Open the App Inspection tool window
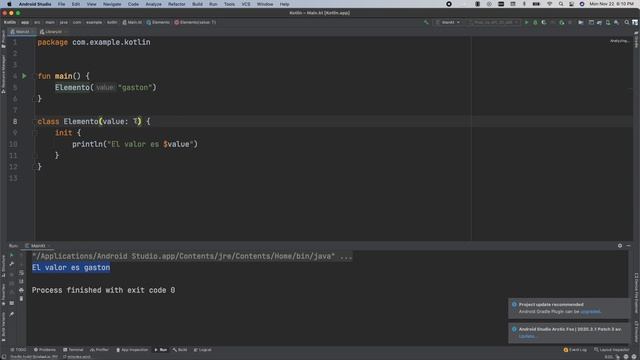640x360 pixels. (132, 350)
